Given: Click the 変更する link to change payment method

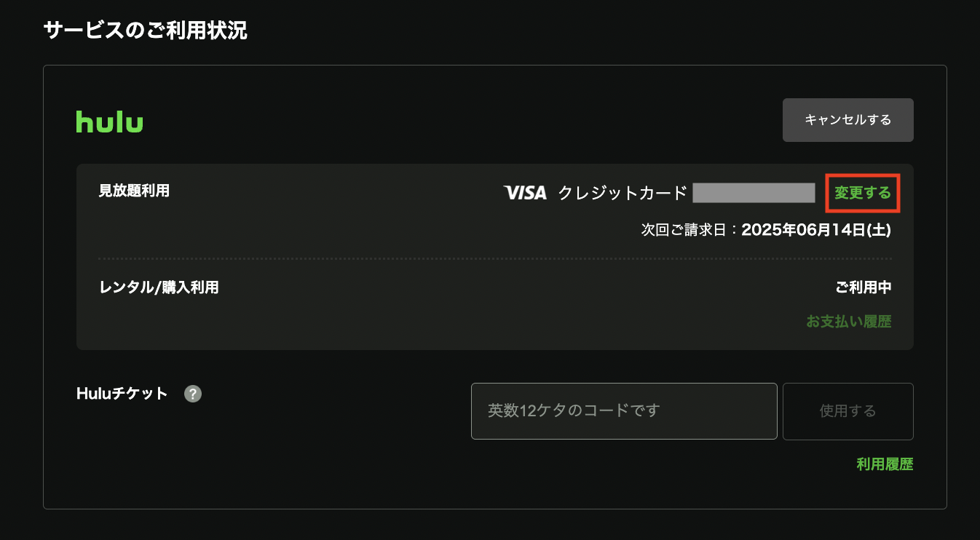Looking at the screenshot, I should (x=862, y=193).
